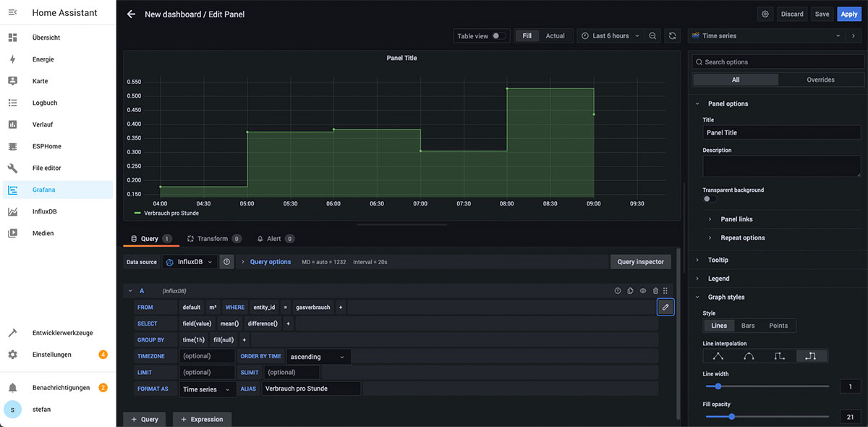868x427 pixels.
Task: Open the Time series visualization dropdown
Action: tap(767, 36)
